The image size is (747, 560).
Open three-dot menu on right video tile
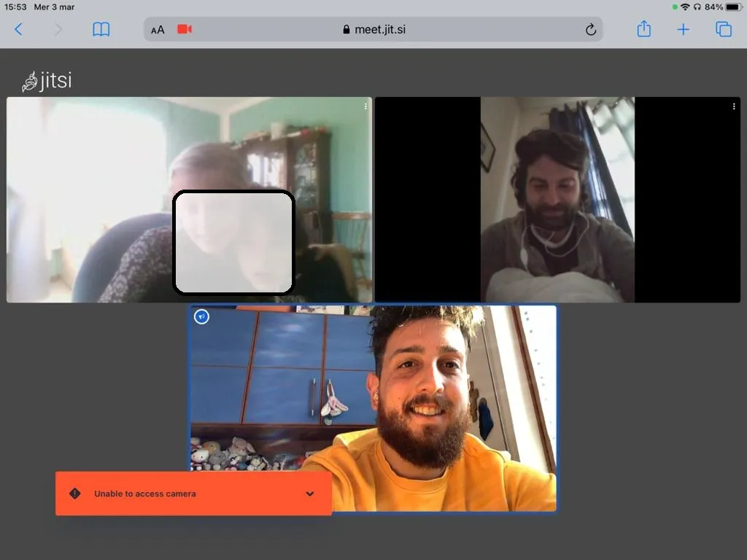pos(734,106)
